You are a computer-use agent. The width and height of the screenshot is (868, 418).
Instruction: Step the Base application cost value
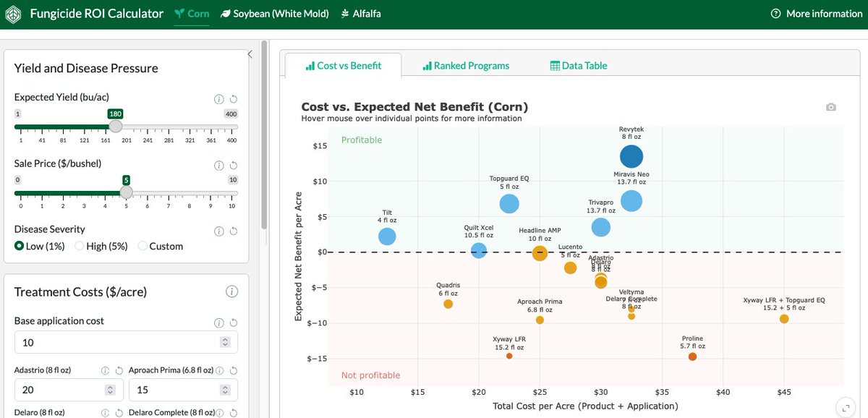pyautogui.click(x=225, y=342)
